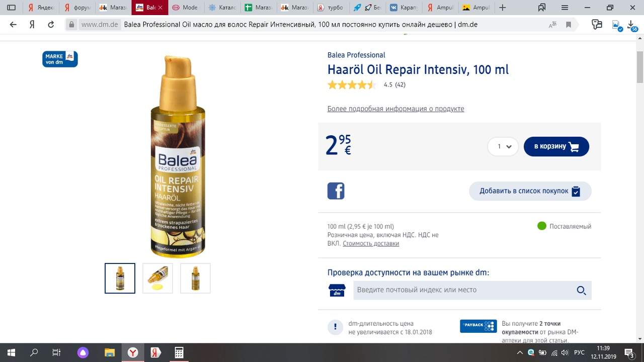Open Yandex home via Я button
Screen dimensions: 644x362
coord(32,24)
